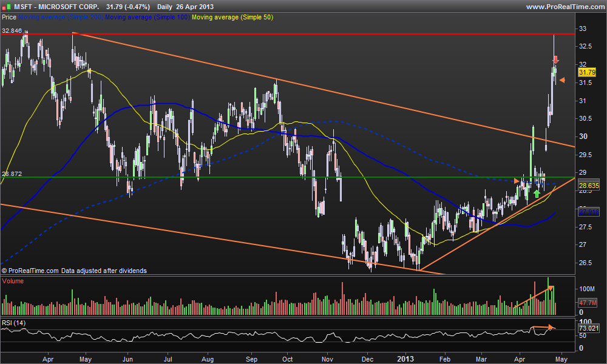The image size is (607, 364).
Task: Click the orange right arrow on green line
Action: (517, 181)
